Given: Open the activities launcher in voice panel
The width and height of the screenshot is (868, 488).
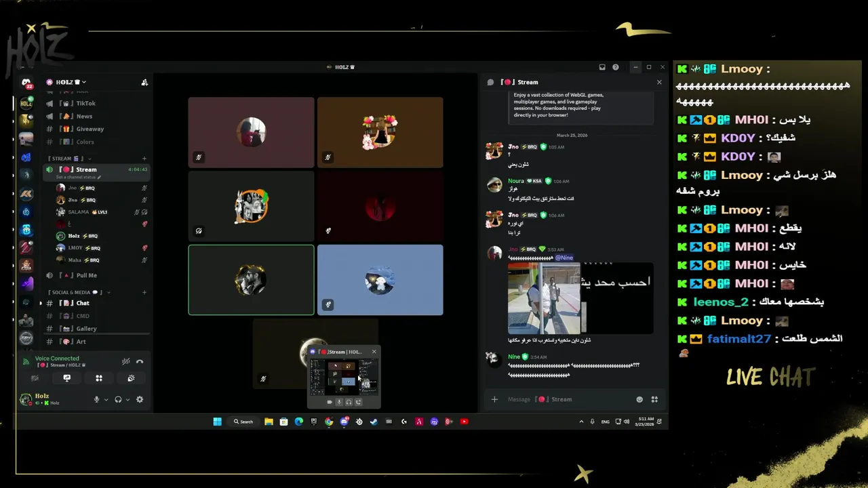Looking at the screenshot, I should [99, 378].
